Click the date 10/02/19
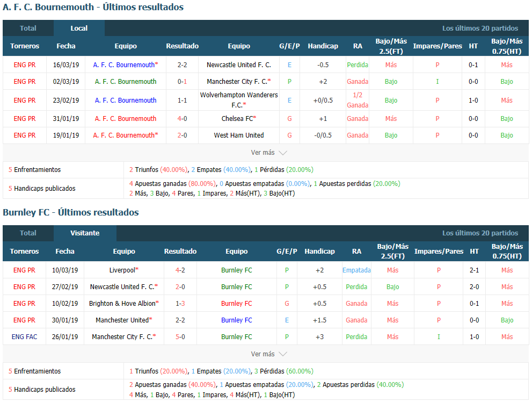 [65, 303]
